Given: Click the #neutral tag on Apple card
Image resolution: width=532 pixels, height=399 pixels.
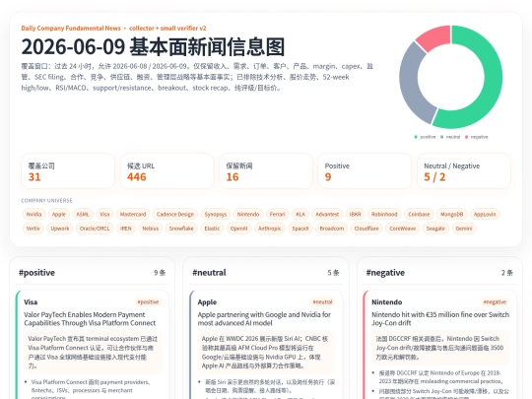Looking at the screenshot, I should [323, 302].
